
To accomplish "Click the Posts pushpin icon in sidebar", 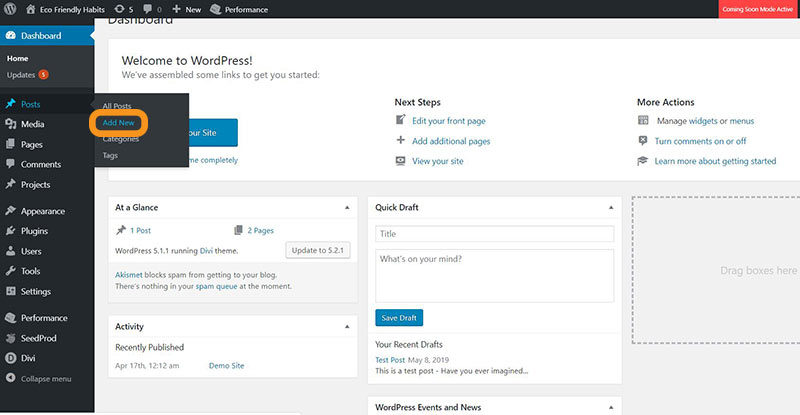I will coord(10,104).
